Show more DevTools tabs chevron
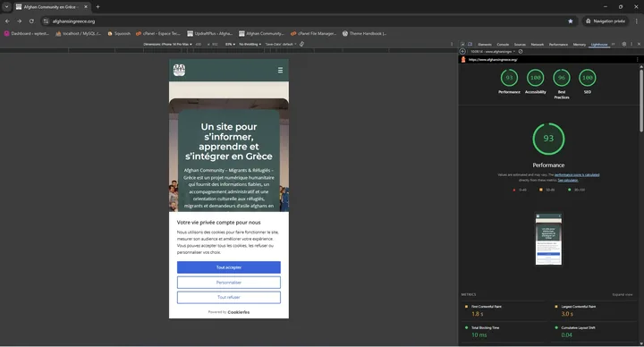 tap(614, 45)
